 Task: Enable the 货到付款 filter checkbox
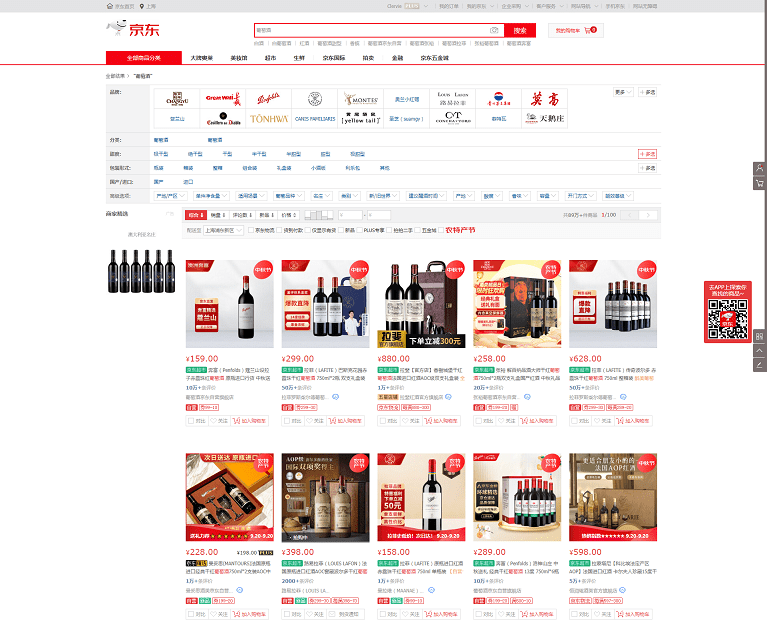tap(279, 230)
